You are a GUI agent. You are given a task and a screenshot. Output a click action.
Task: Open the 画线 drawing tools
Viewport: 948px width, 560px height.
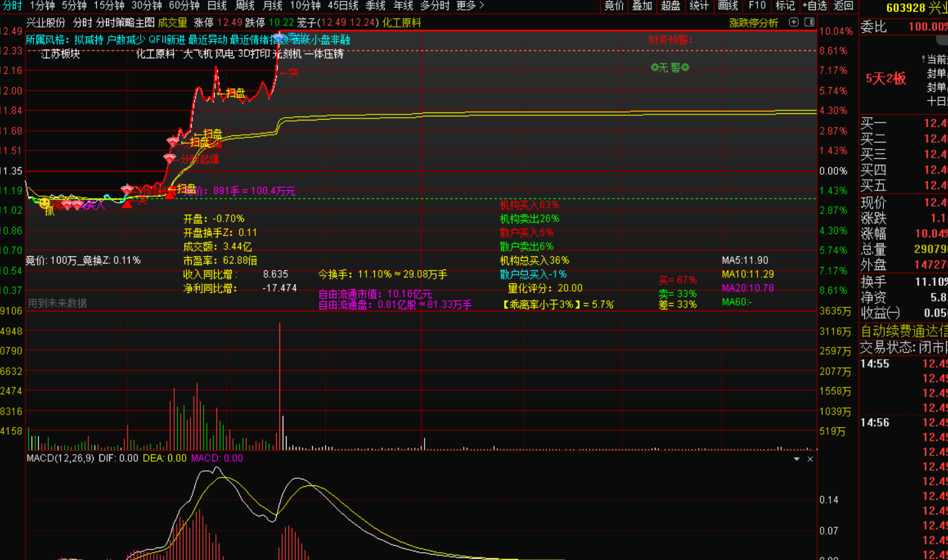(x=728, y=6)
